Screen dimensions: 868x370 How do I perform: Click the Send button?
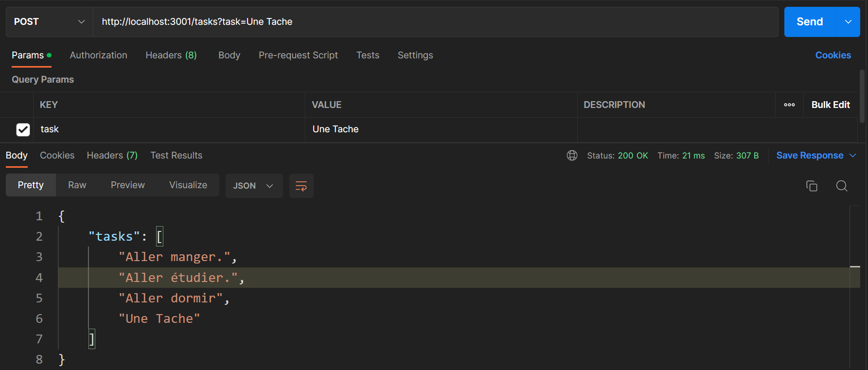[810, 22]
